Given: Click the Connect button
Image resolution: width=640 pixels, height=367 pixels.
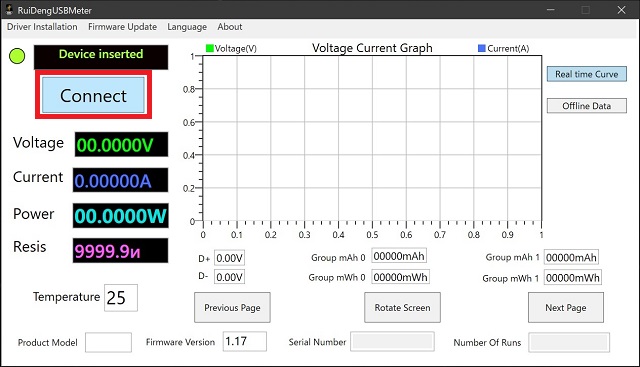Looking at the screenshot, I should (x=93, y=95).
